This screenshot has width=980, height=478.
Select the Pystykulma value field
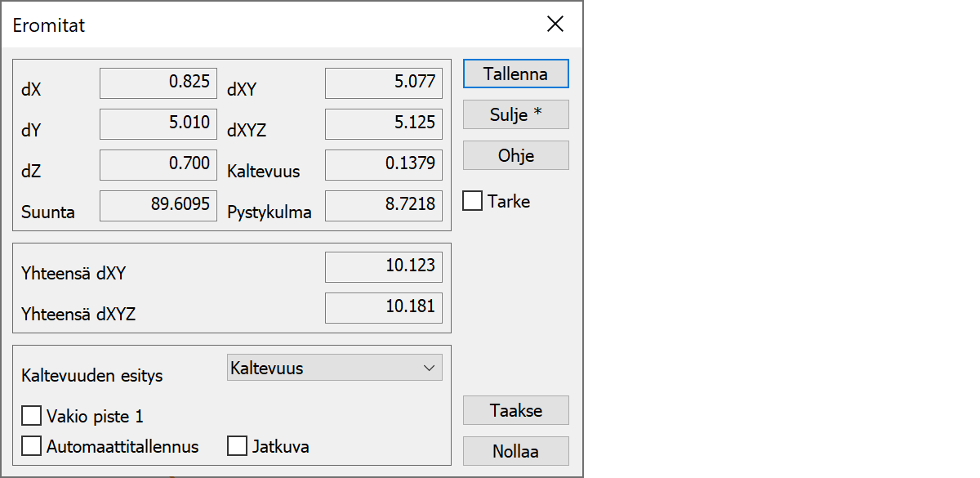384,206
